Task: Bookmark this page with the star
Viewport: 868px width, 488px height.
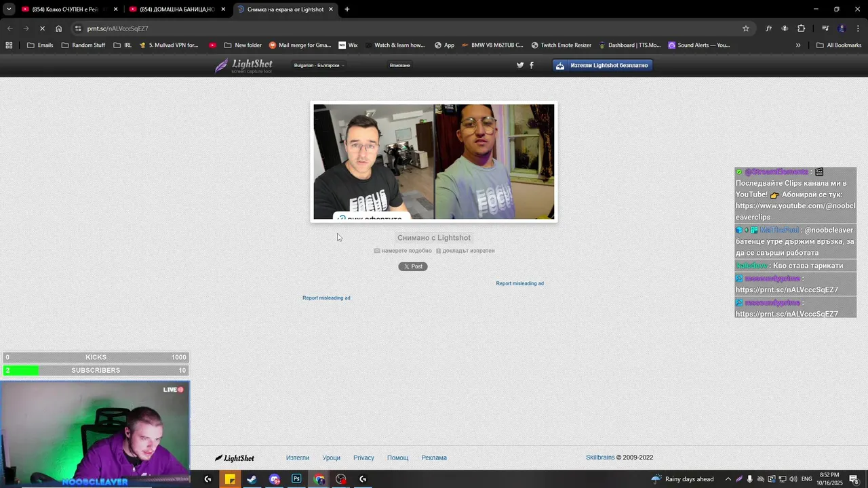Action: tap(746, 28)
